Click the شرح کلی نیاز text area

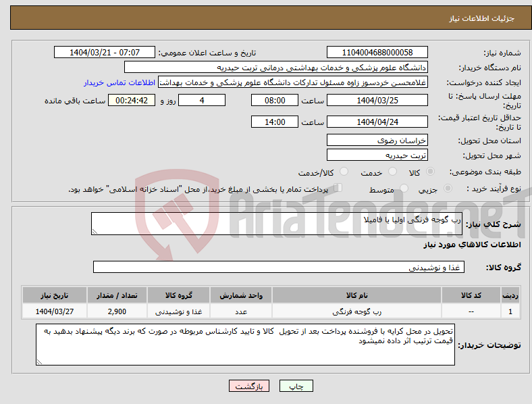[277, 224]
